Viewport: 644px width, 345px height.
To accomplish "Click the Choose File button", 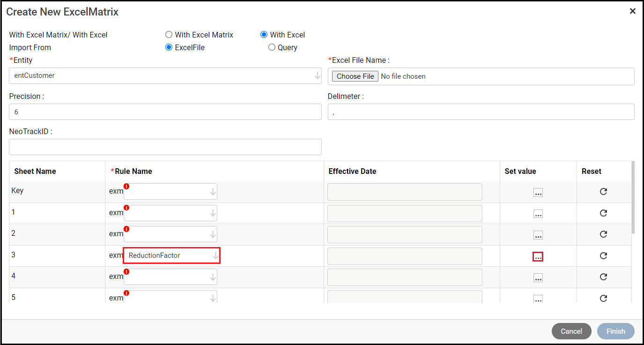I will (355, 76).
